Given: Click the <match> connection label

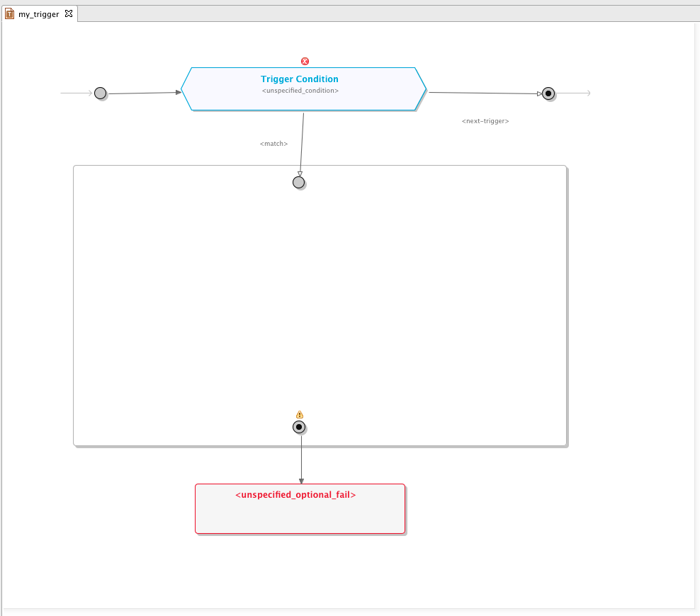Looking at the screenshot, I should click(x=273, y=144).
